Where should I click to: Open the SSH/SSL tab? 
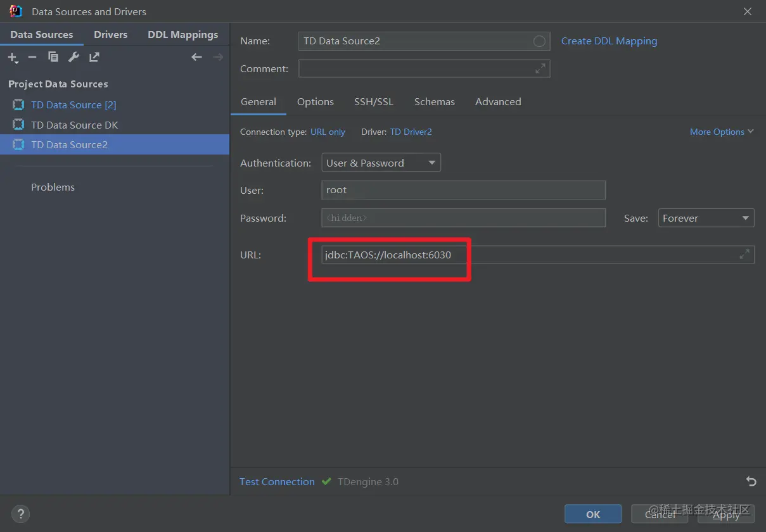coord(374,102)
